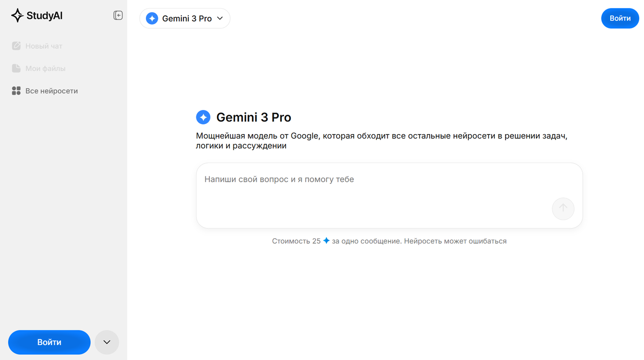Screen dimensions: 644x360
Task: Click the pencil icon beside Новый чат
Action: coord(16,46)
